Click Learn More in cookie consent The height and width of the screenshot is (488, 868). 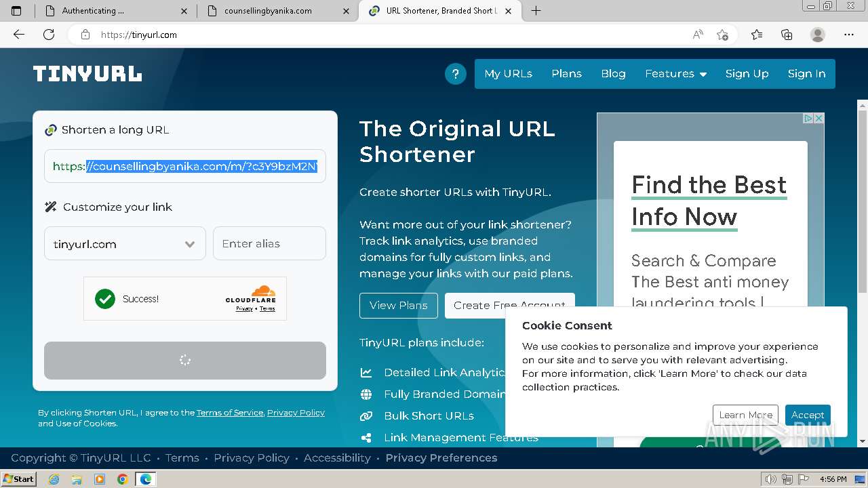coord(745,415)
